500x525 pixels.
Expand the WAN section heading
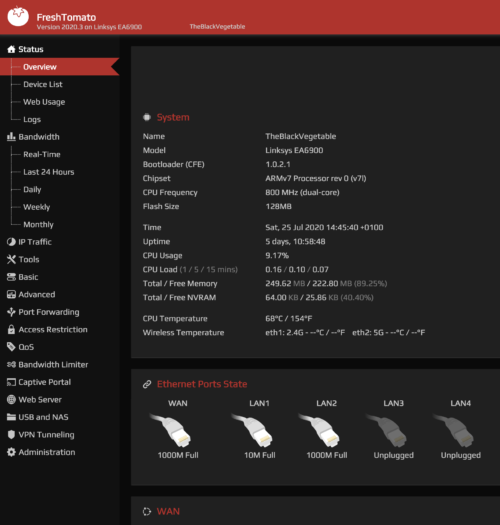[168, 511]
